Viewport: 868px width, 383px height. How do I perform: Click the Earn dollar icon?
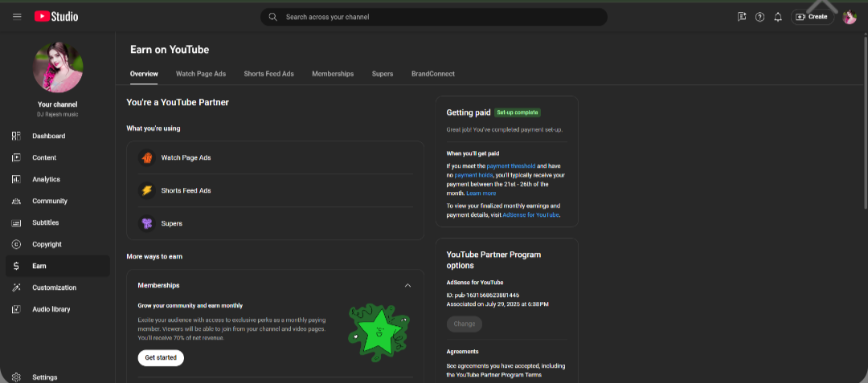(x=16, y=266)
